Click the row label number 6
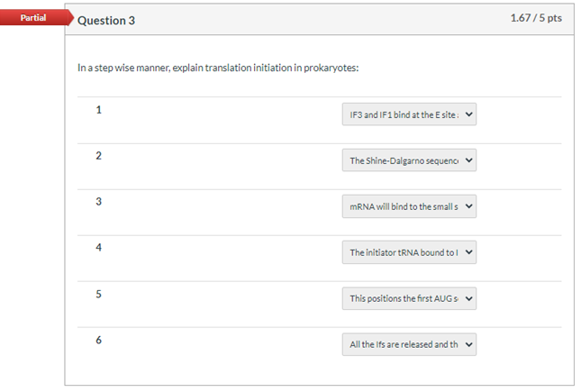Image resolution: width=581 pixels, height=392 pixels. 99,340
